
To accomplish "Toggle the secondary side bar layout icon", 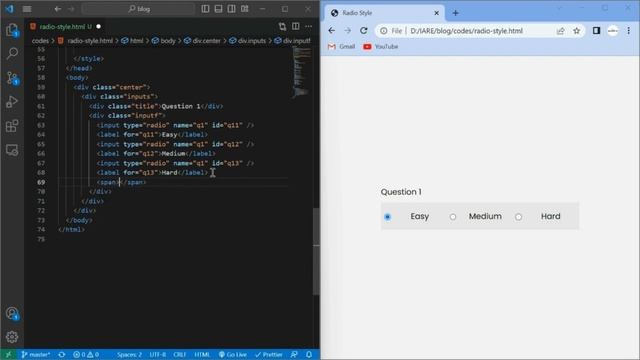I will (x=231, y=9).
